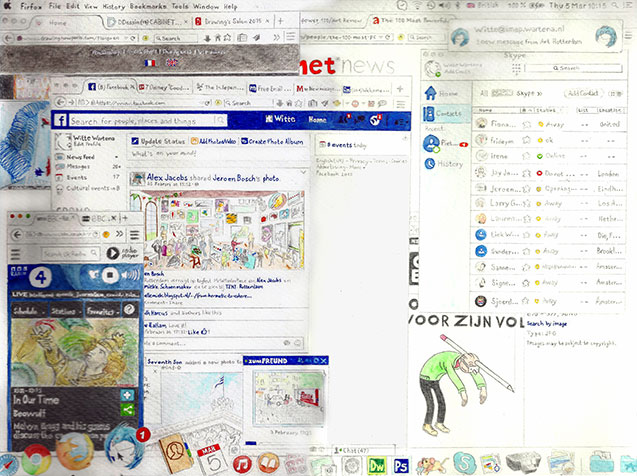
Task: Open the Tools menu in menu bar
Action: (180, 6)
